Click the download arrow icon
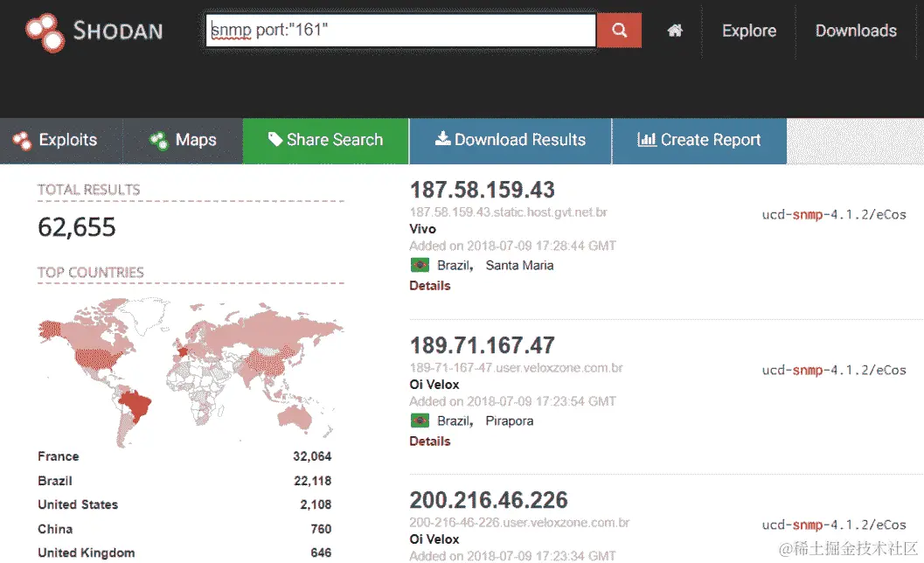 [x=442, y=138]
